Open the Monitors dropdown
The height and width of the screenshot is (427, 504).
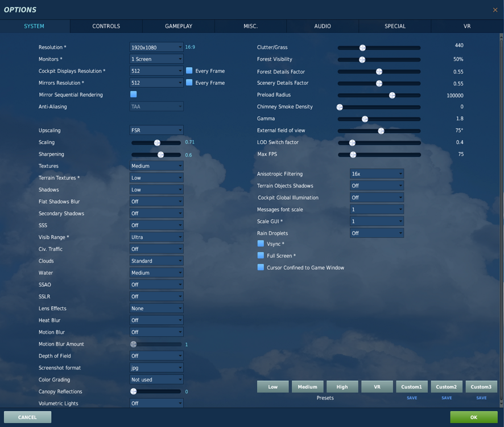(156, 59)
